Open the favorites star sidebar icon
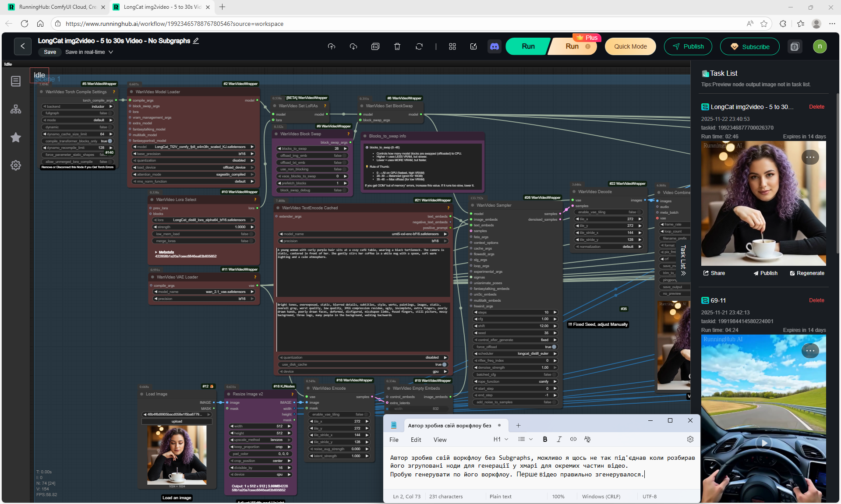 click(x=16, y=137)
